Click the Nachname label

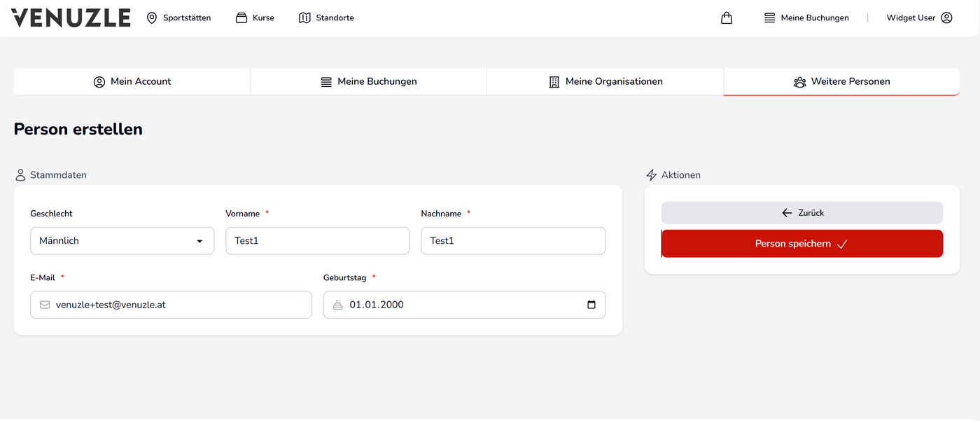441,214
